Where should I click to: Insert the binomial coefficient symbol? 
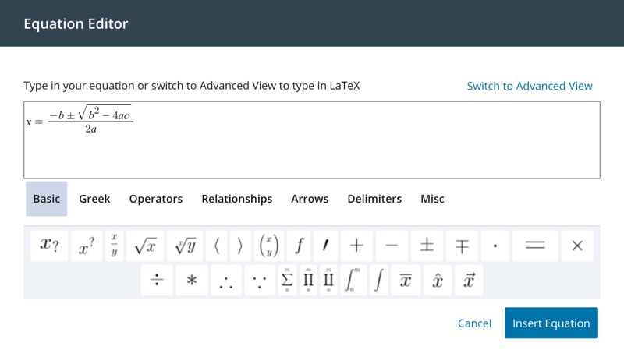pos(268,246)
